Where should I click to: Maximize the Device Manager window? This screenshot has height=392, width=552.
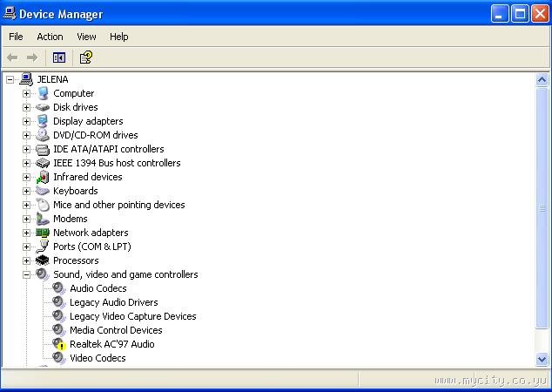pos(520,14)
